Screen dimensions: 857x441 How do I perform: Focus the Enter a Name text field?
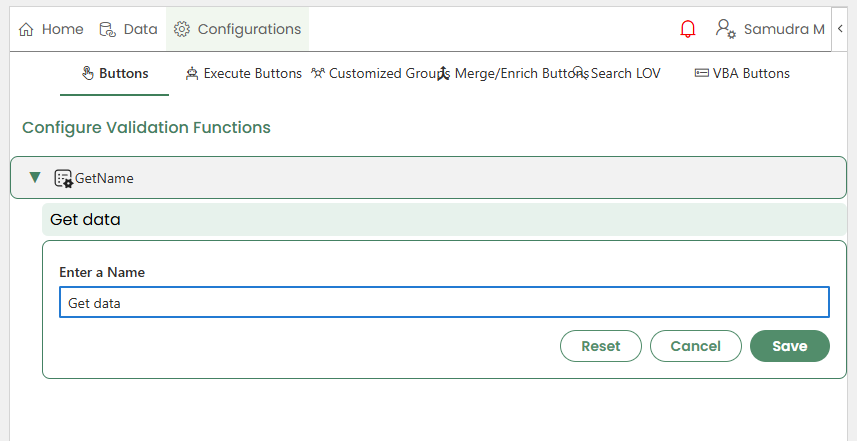(x=444, y=302)
